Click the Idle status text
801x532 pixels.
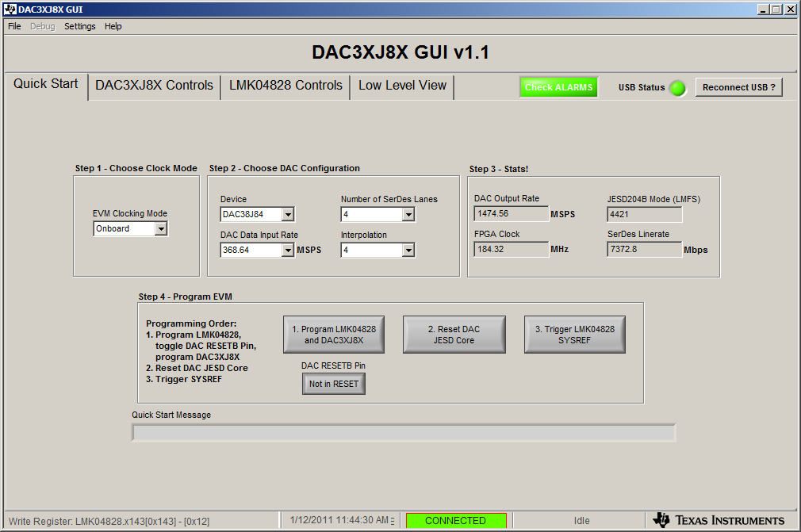(x=581, y=521)
